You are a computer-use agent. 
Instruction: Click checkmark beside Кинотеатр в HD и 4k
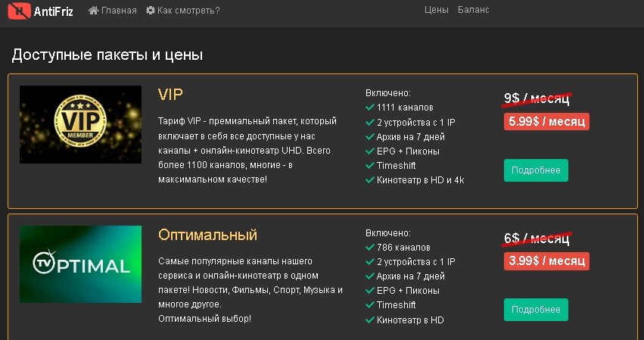tap(369, 180)
